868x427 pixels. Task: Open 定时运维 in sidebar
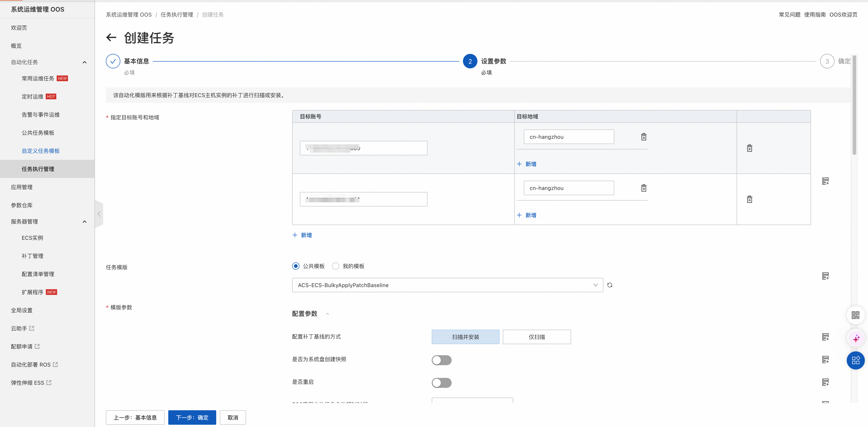pos(32,96)
